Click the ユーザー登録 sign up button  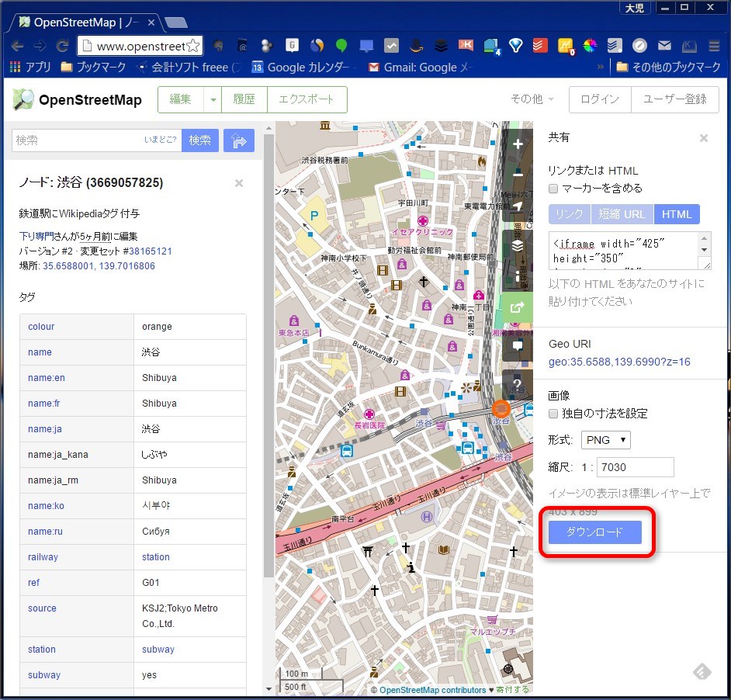click(x=674, y=99)
